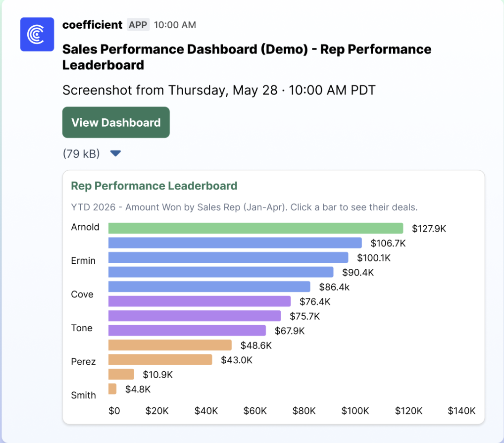
Task: Click the APP badge next to coefficient
Action: tap(138, 25)
